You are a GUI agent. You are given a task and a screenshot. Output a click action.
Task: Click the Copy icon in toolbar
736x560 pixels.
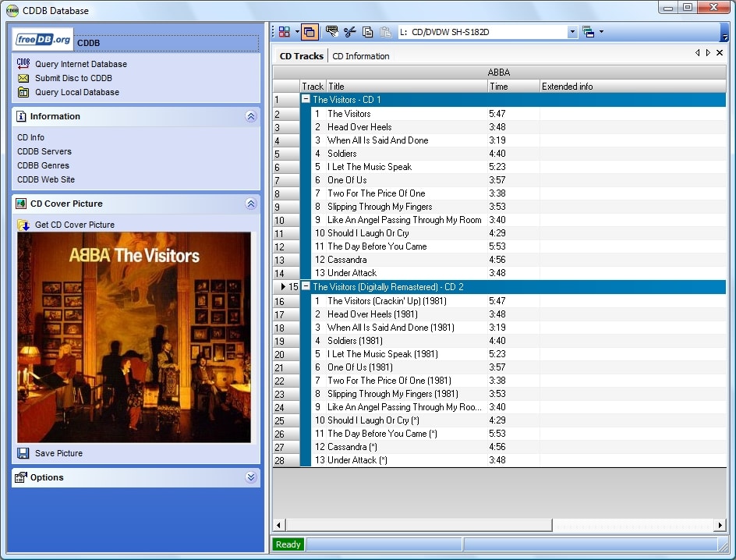367,31
